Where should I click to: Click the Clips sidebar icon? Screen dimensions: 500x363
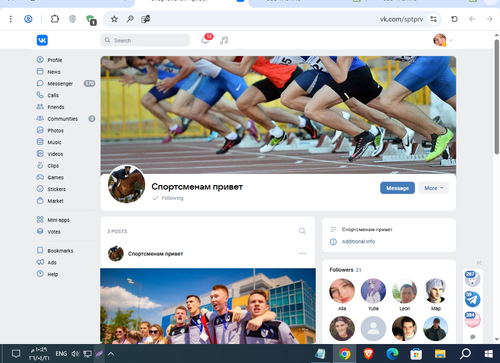40,165
